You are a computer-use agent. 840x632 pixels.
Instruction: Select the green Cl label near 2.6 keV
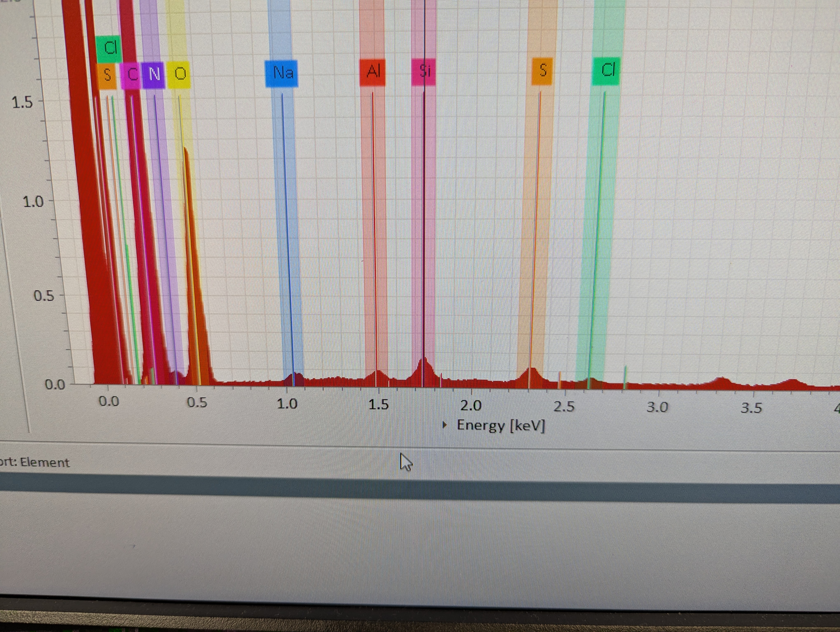pyautogui.click(x=607, y=71)
